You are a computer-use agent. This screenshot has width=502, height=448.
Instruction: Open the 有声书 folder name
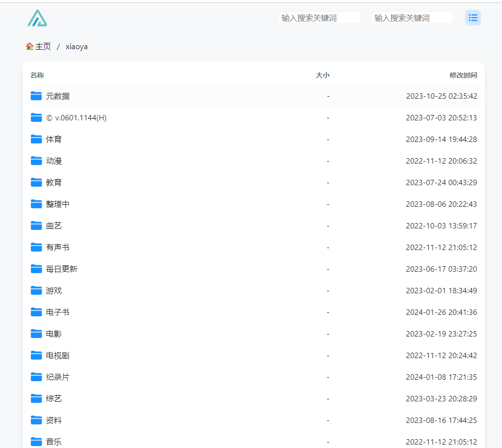pos(58,247)
